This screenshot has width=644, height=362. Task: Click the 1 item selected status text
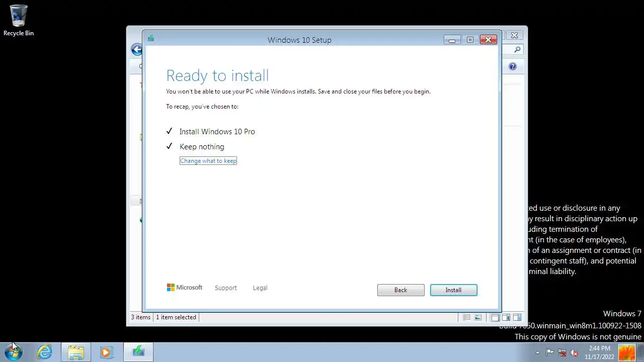(x=176, y=317)
